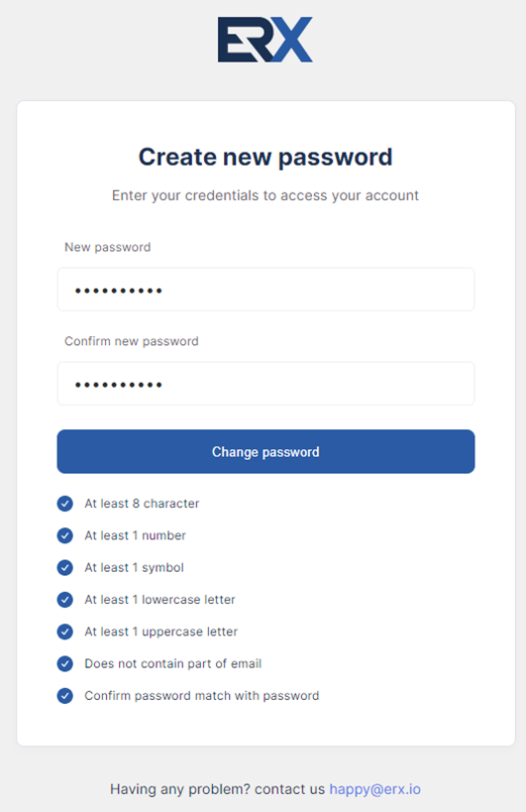The height and width of the screenshot is (812, 526).
Task: Focus the Confirm new password field
Action: [x=265, y=384]
